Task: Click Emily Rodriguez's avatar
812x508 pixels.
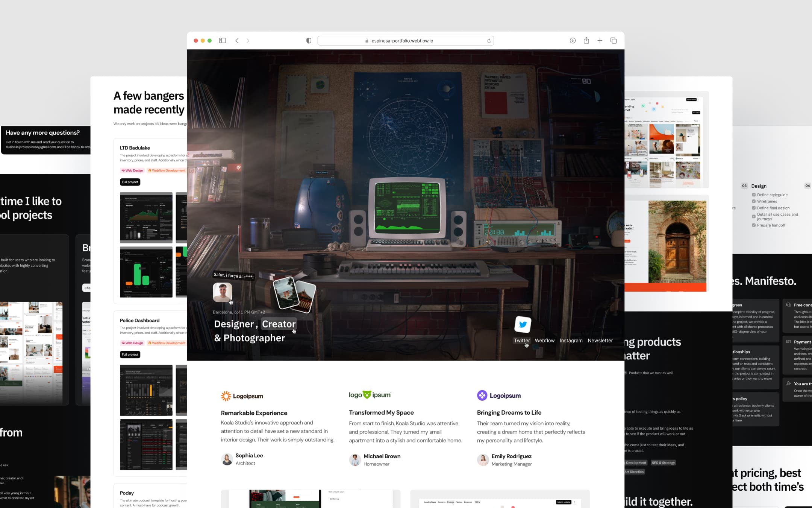Action: click(483, 460)
